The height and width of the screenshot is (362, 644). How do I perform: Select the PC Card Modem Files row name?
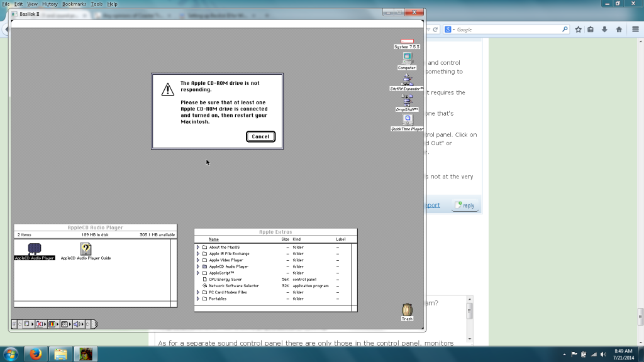click(228, 292)
